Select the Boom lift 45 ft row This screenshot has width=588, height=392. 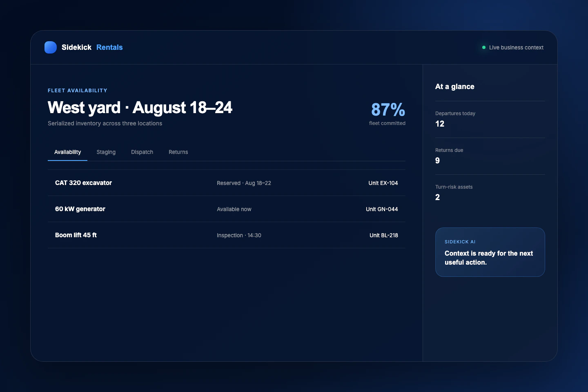pos(227,235)
